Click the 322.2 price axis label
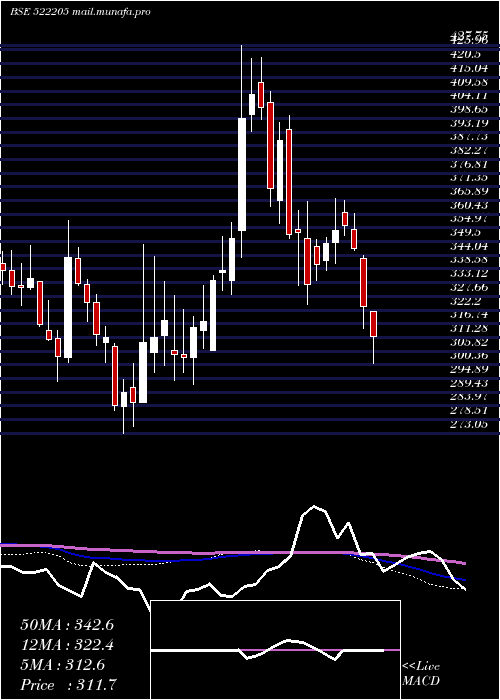The width and height of the screenshot is (500, 700). (x=466, y=301)
